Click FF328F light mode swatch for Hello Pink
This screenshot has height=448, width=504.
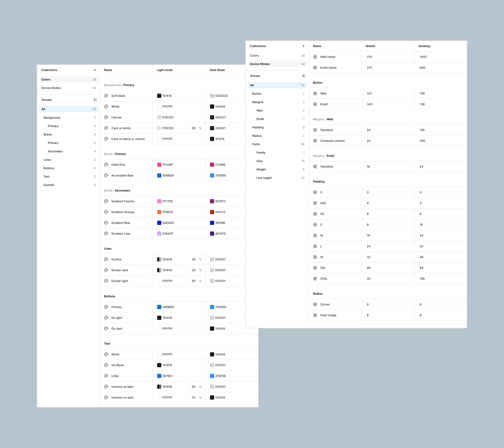[159, 165]
